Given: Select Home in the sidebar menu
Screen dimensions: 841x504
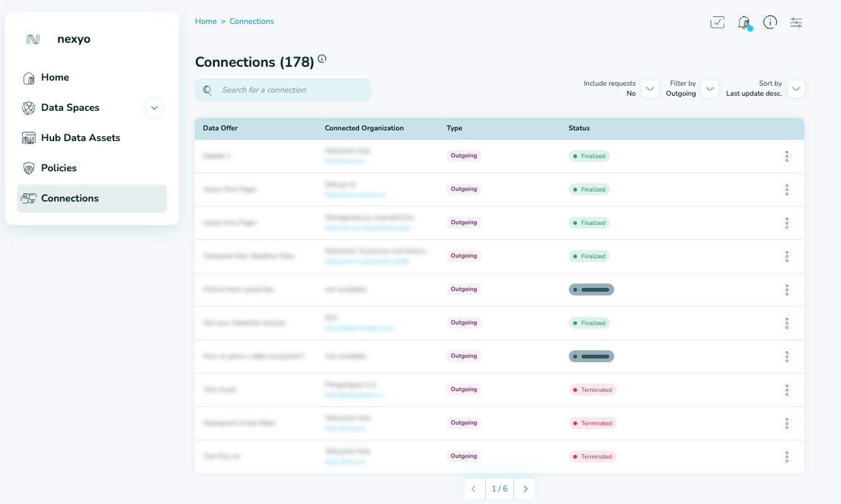Looking at the screenshot, I should [x=55, y=77].
